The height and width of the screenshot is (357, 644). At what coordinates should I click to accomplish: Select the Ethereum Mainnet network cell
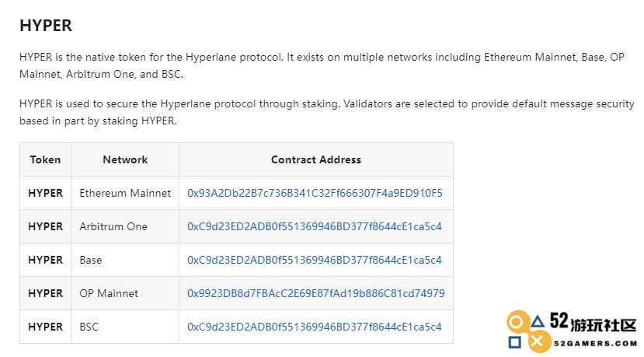click(x=125, y=193)
